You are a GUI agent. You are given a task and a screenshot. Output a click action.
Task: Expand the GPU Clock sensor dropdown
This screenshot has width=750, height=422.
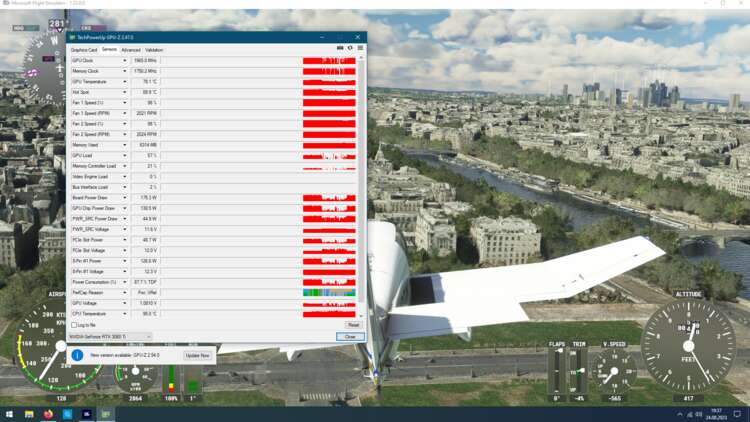125,61
